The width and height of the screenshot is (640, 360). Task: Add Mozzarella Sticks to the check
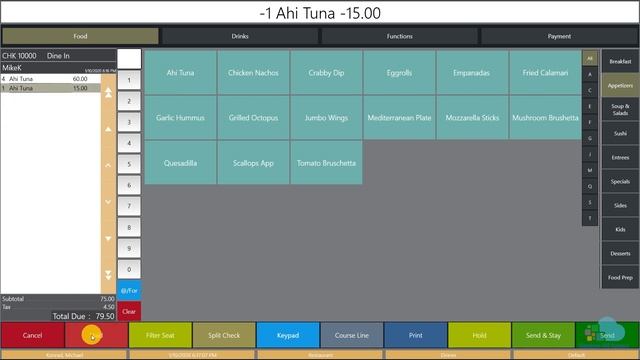pos(472,118)
